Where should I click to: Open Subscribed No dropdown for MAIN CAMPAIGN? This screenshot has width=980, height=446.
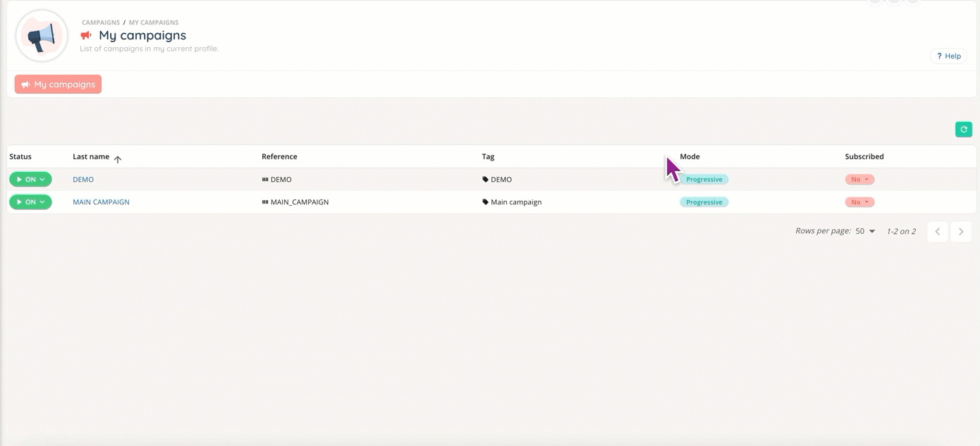coord(859,202)
